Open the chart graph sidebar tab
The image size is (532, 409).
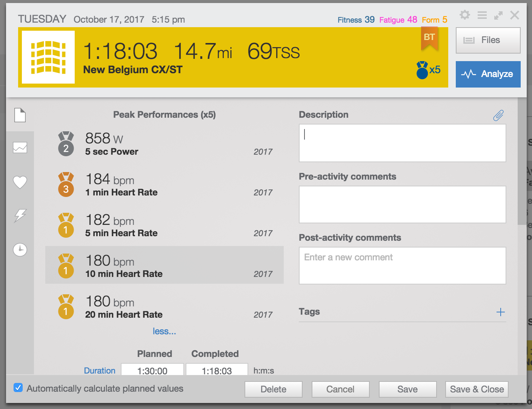[x=20, y=148]
